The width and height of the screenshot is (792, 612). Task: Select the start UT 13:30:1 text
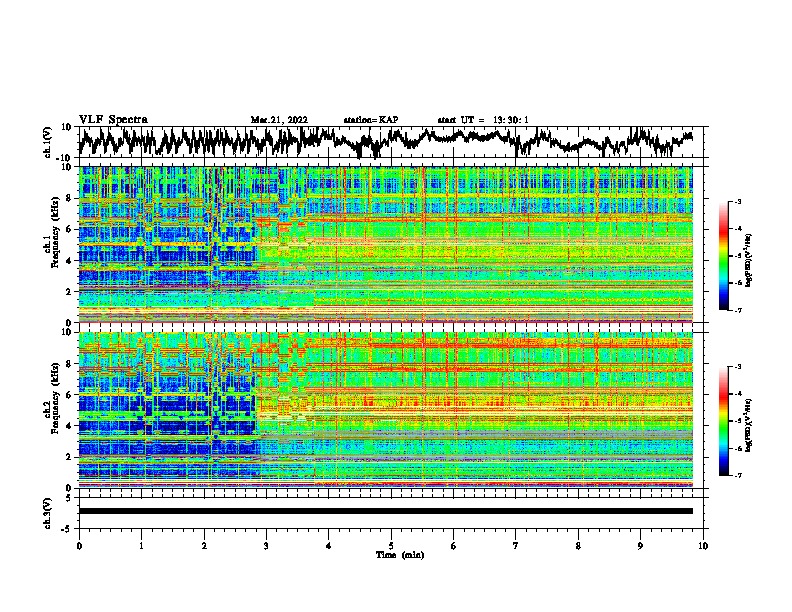[483, 120]
